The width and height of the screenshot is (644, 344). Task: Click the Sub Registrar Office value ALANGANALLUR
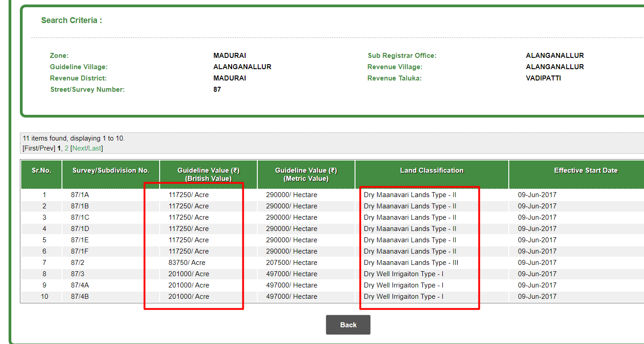pos(554,55)
